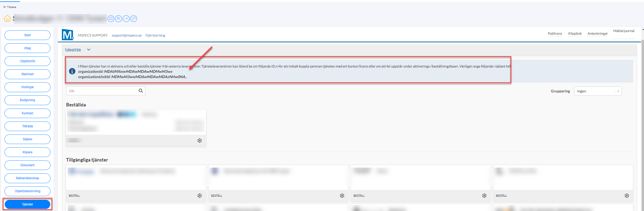Image resolution: width=644 pixels, height=211 pixels.
Task: Open the Objektsinfo section in the sidebar
Action: click(x=27, y=61)
